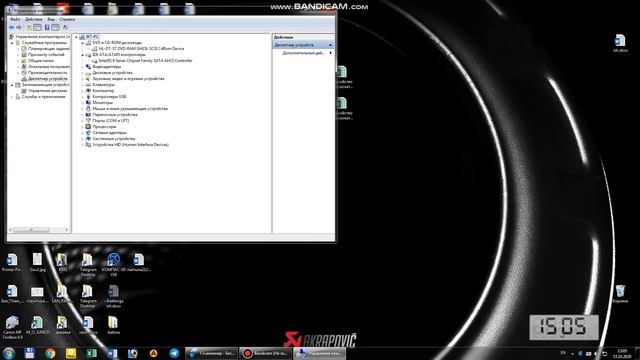640x360 pixels.
Task: Select the Мониторы category
Action: (102, 102)
